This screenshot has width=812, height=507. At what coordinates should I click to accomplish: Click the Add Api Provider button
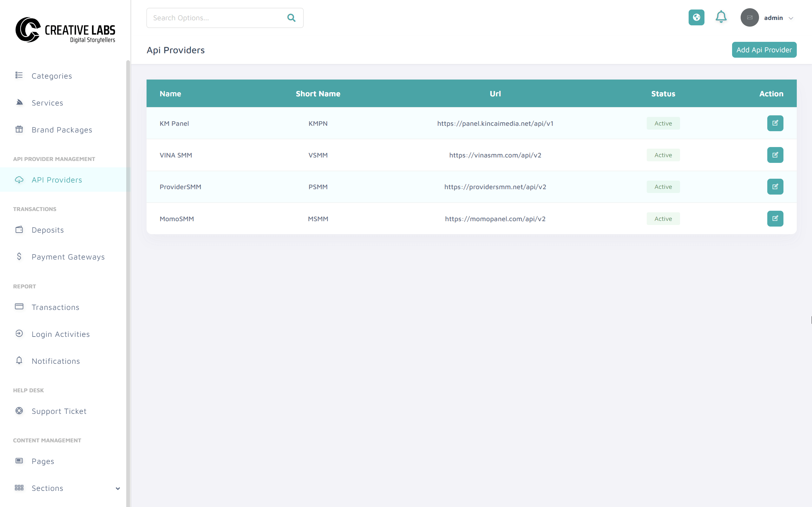tap(764, 49)
